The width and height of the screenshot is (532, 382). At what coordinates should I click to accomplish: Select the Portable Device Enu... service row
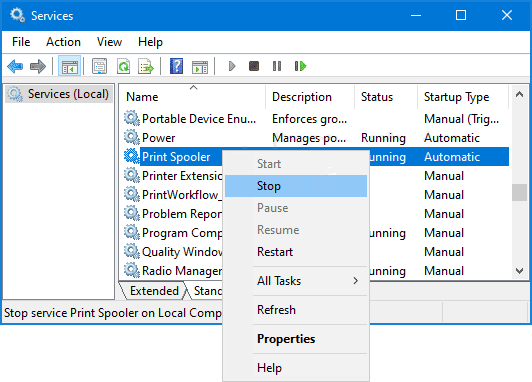coord(315,119)
